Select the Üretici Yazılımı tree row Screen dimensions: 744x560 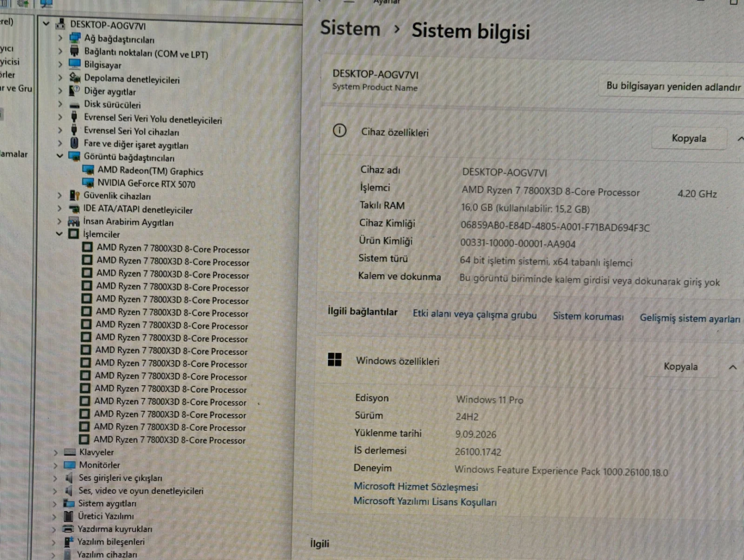(106, 516)
